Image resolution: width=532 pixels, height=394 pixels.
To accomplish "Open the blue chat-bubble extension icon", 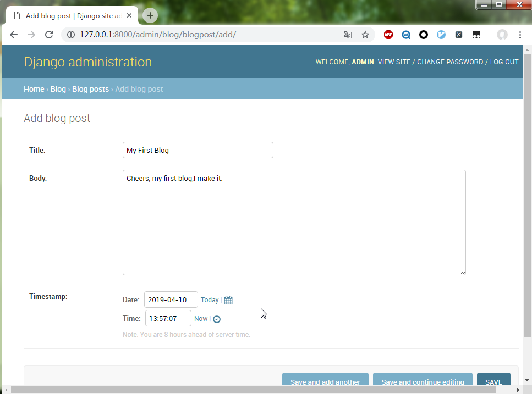I will pos(406,35).
